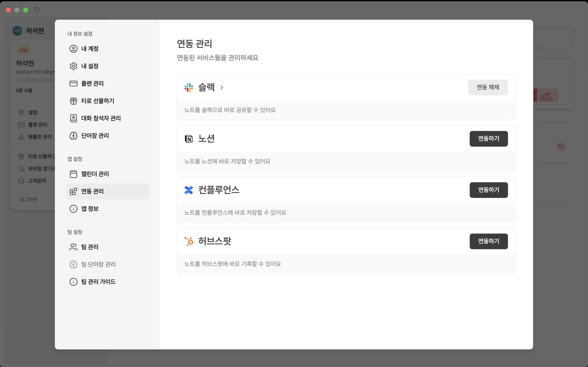Open 팀 관리 가이드 menu item

(98, 282)
